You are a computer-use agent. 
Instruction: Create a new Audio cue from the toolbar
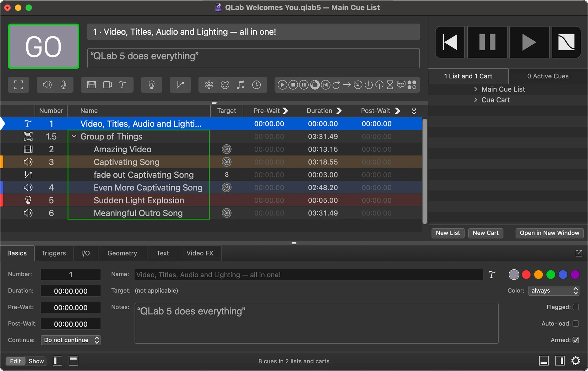[x=47, y=85]
